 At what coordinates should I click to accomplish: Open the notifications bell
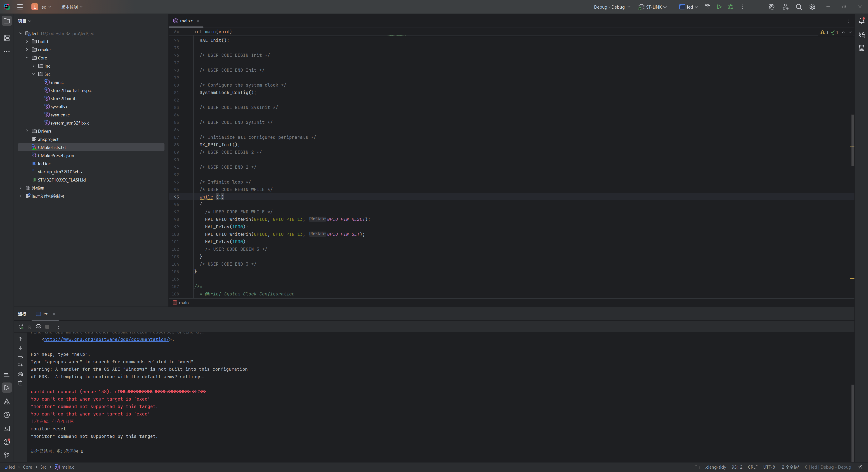pyautogui.click(x=862, y=21)
